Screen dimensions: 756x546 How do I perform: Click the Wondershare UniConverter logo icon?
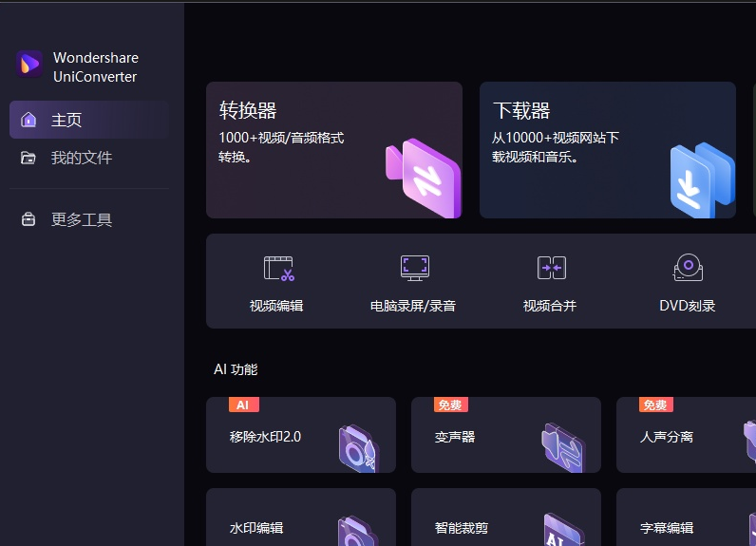pos(29,64)
